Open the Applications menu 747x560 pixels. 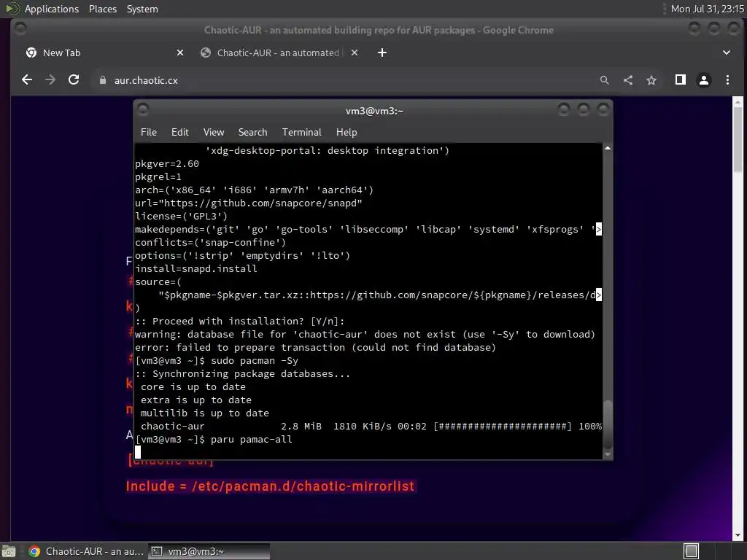[x=52, y=9]
